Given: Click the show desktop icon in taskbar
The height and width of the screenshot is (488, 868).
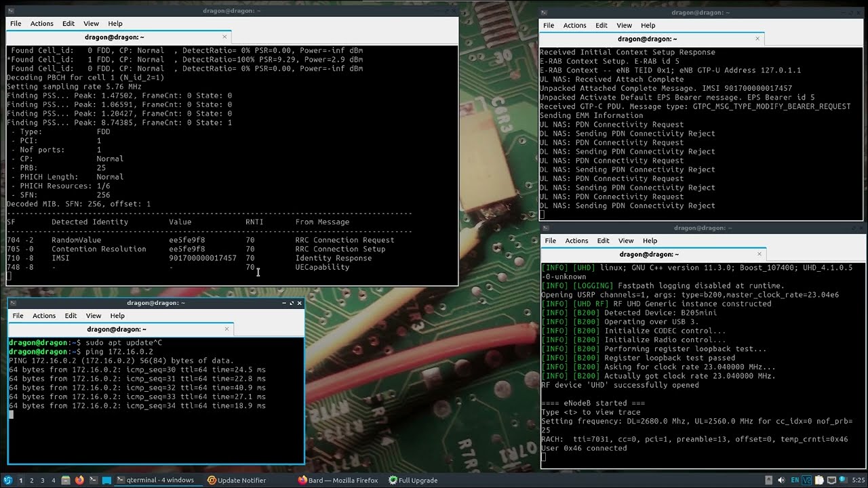Looking at the screenshot, I should click(107, 480).
